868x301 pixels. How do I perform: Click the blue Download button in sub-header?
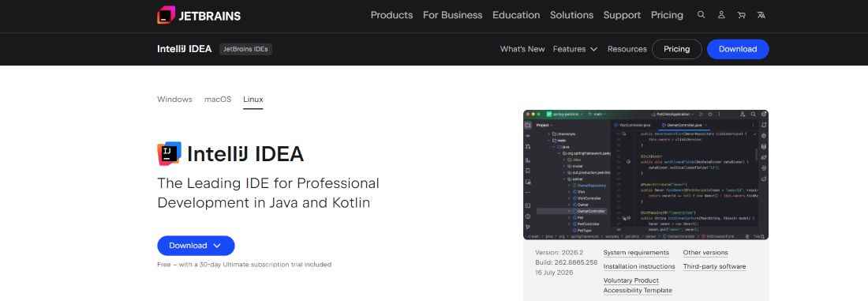coord(737,49)
